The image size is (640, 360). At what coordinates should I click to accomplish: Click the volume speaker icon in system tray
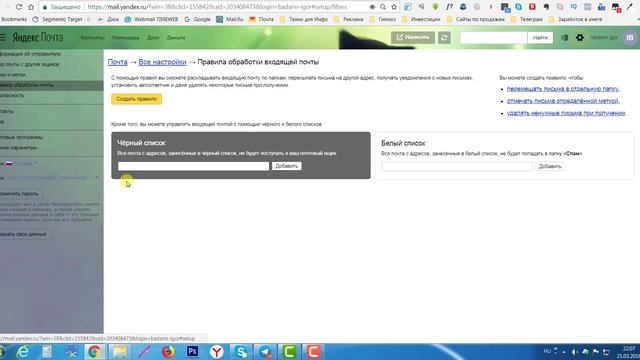574,352
